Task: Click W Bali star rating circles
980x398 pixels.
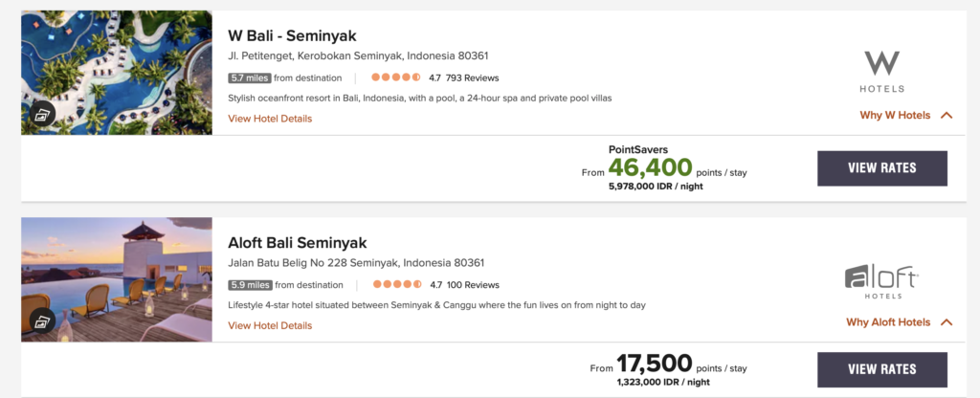Action: pyautogui.click(x=396, y=77)
